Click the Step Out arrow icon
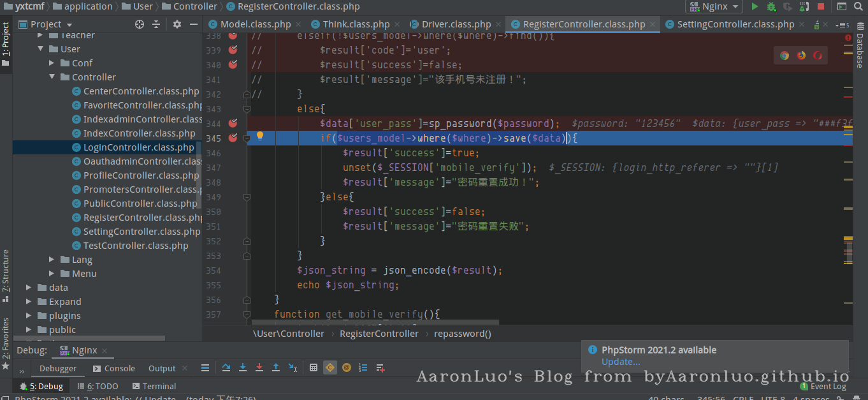 (276, 368)
